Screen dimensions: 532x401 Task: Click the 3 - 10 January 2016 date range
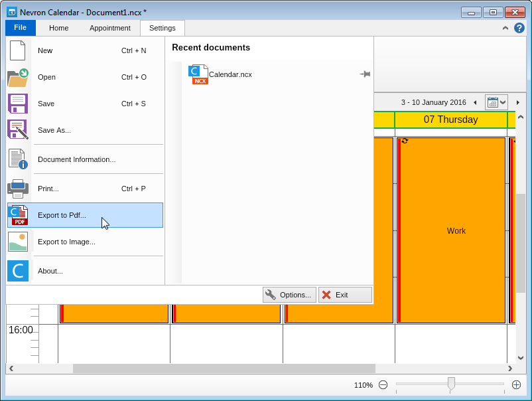[x=434, y=102]
